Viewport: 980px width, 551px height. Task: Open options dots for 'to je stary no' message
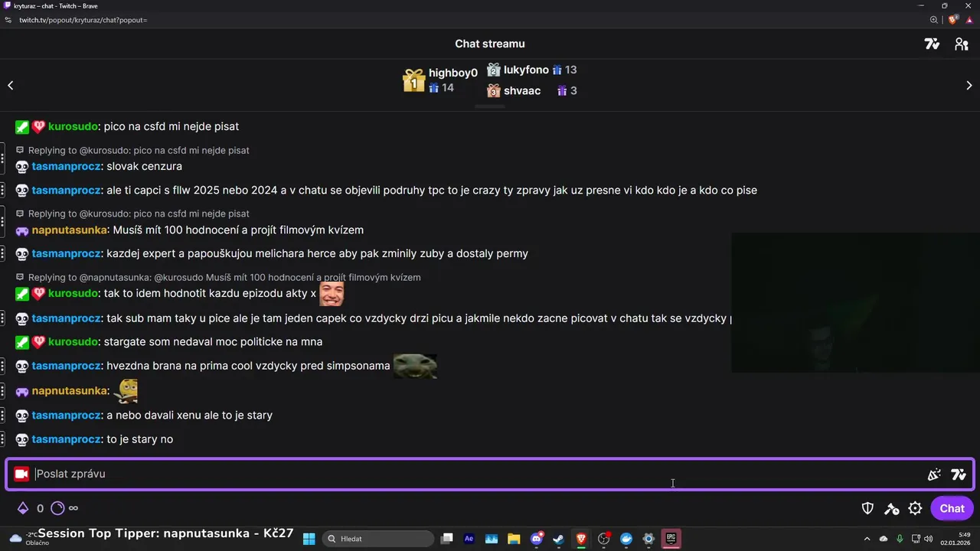tap(3, 440)
